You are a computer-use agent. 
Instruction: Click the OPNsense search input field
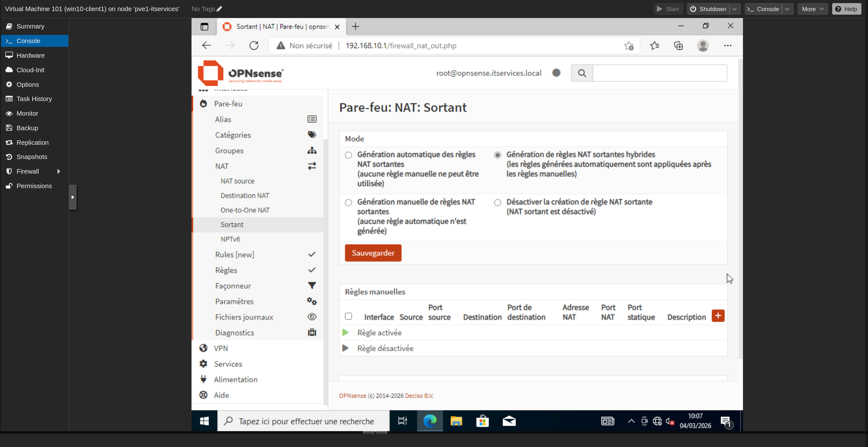[x=659, y=73]
